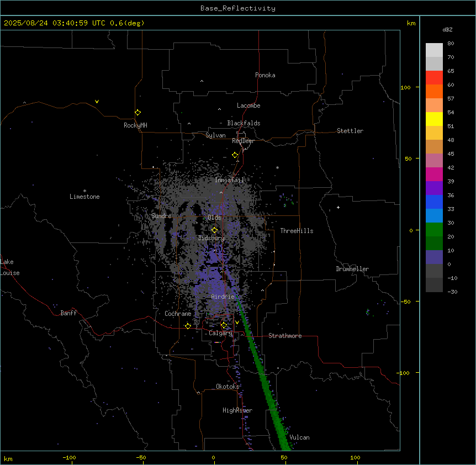Click the Innisfail city label
476x465 pixels.
click(229, 180)
